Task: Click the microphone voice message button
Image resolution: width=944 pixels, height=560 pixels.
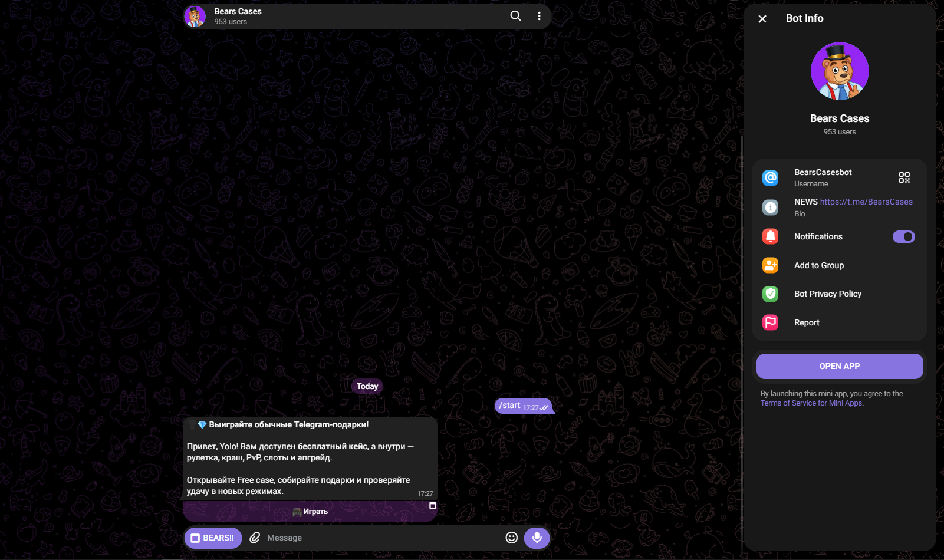Action: click(537, 538)
